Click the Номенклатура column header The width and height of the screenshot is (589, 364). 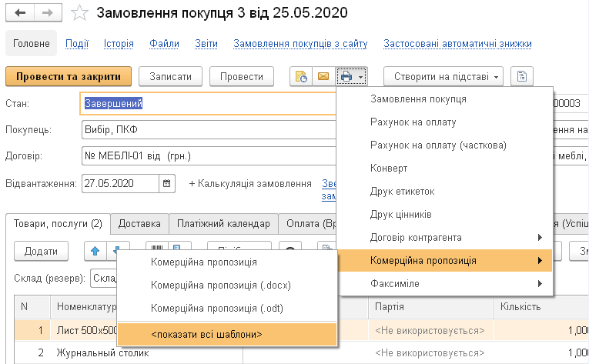click(84, 307)
